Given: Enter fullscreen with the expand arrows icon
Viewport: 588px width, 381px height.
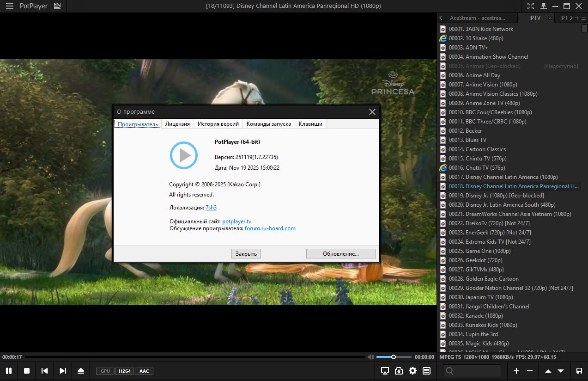Looking at the screenshot, I should click(x=531, y=6).
